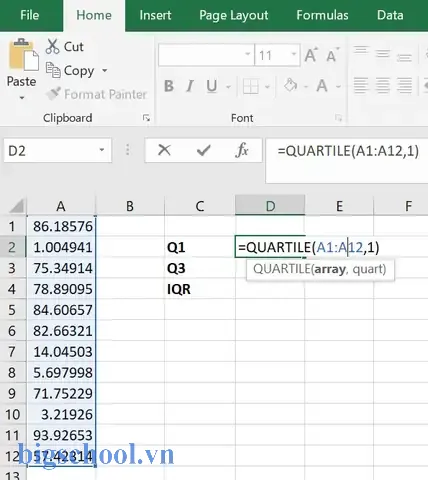Click the quart argument in tooltip

(367, 269)
